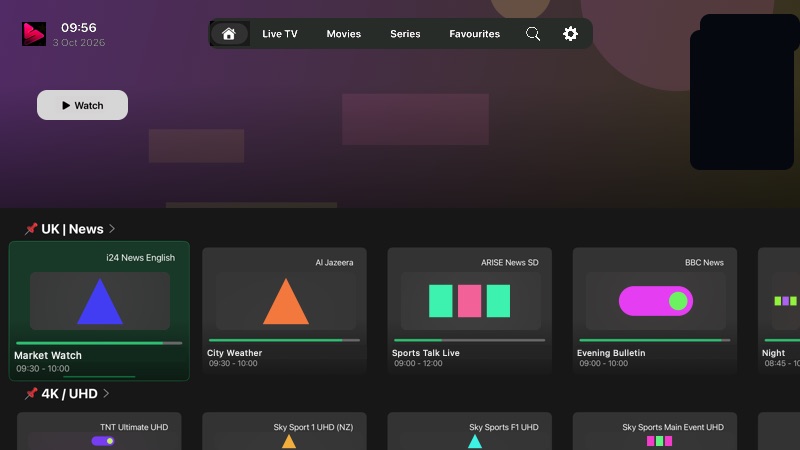Click Market Watch progress bar
The image size is (800, 450).
pos(99,343)
